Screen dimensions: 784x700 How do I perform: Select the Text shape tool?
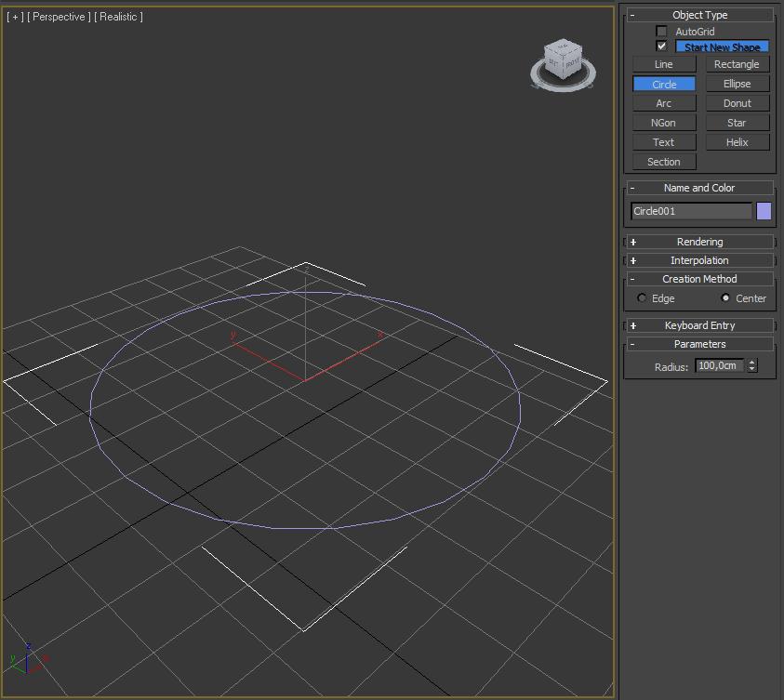pos(664,142)
